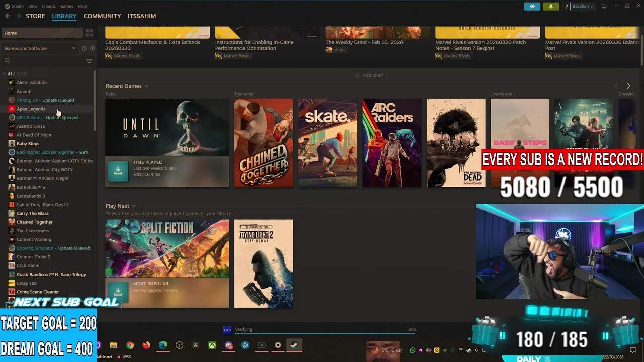The width and height of the screenshot is (644, 362).
Task: Open the skate. game cover
Action: pyautogui.click(x=328, y=143)
